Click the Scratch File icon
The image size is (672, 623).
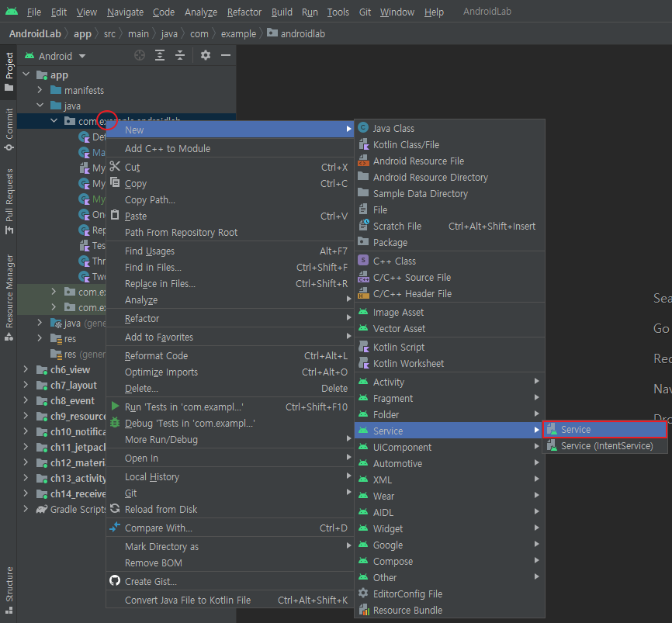[363, 225]
